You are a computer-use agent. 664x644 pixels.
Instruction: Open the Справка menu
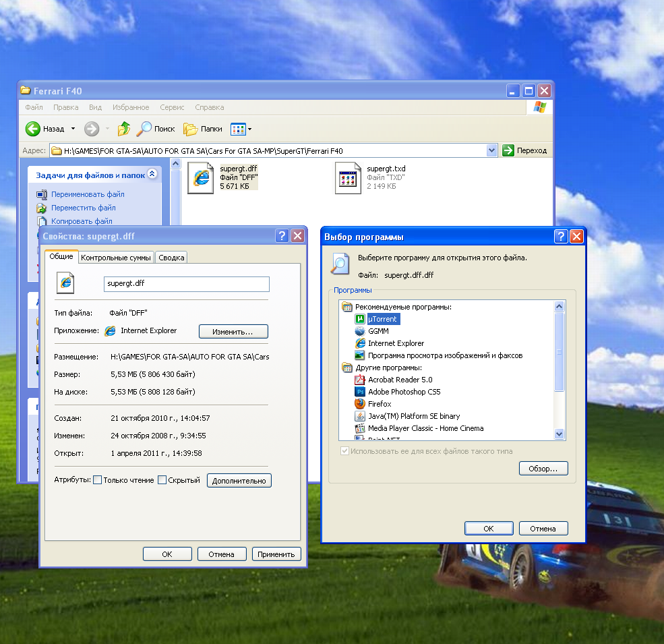coord(209,107)
